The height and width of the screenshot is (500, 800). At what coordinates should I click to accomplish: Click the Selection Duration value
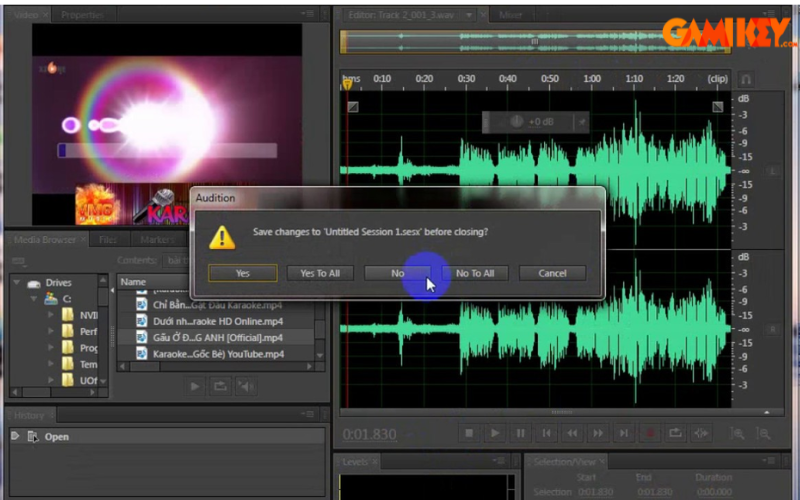[x=713, y=492]
